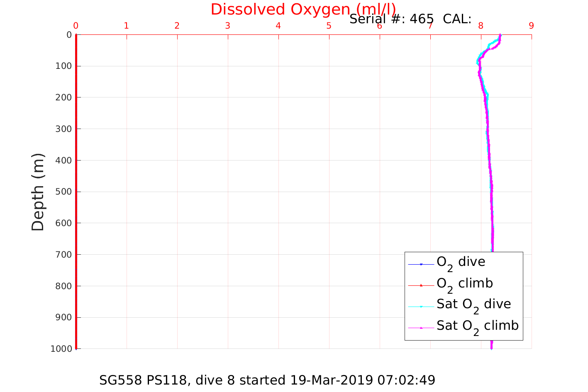The height and width of the screenshot is (392, 588).
Task: Click the O2 dive legend line marker
Action: coord(421,264)
